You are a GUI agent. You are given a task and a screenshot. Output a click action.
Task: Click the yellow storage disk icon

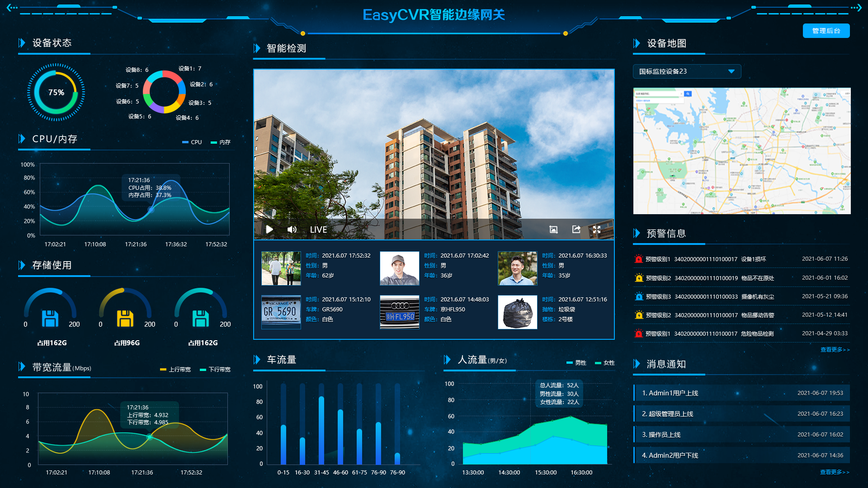(125, 318)
